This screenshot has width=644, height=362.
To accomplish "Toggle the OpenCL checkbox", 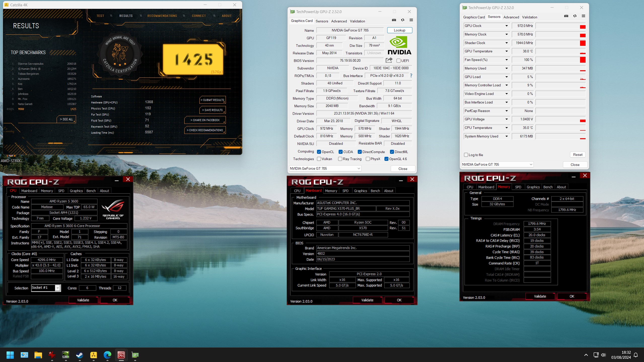I will (319, 152).
